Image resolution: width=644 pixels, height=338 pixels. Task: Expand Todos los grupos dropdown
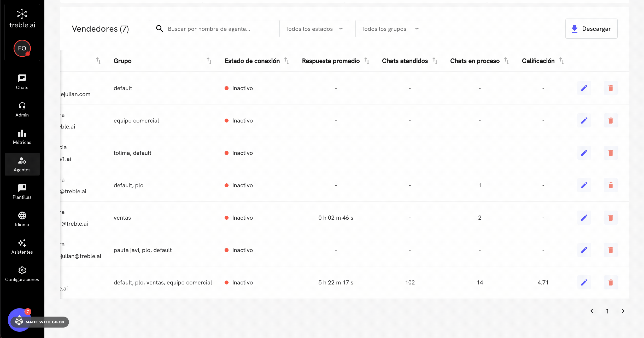pos(390,29)
